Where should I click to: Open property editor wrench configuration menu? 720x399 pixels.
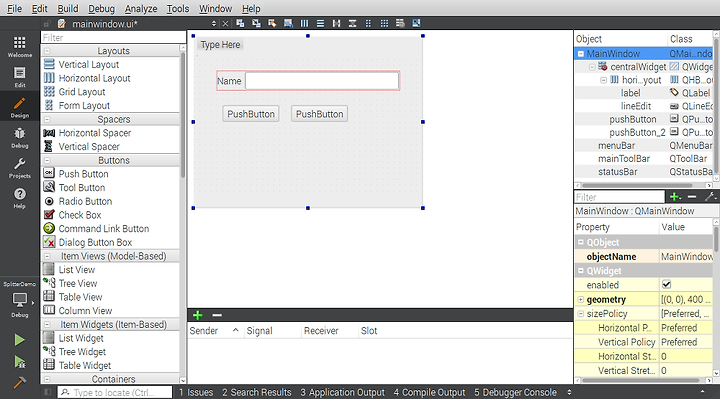pyautogui.click(x=711, y=197)
